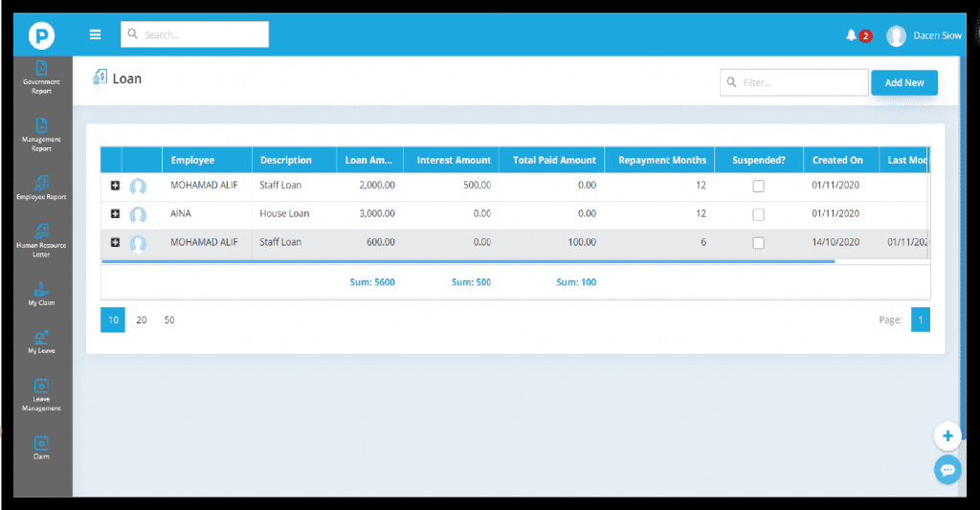
Task: Expand the AINA House Loan row
Action: tap(115, 213)
